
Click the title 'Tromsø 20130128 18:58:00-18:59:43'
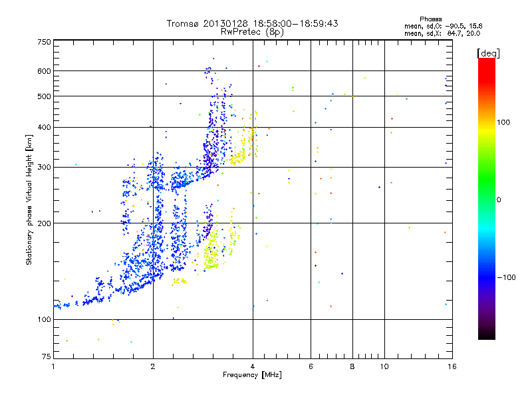pyautogui.click(x=252, y=23)
